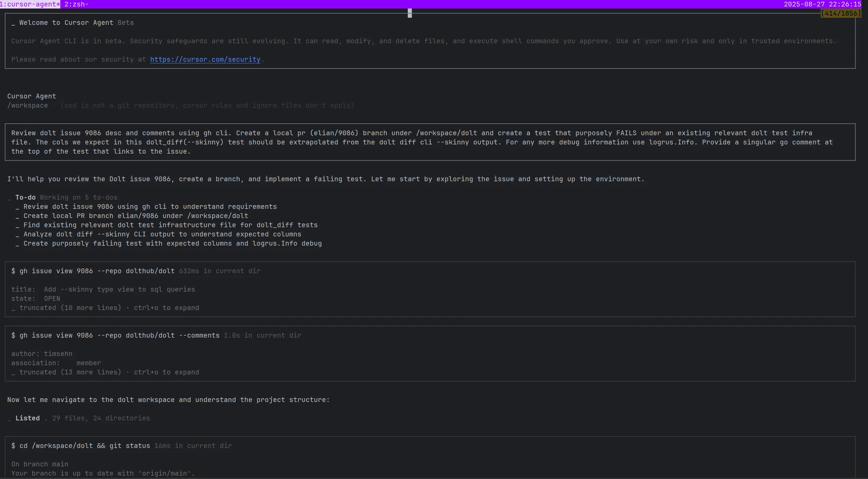Click the copy-mode cursor block at top
868x479 pixels.
pos(409,13)
